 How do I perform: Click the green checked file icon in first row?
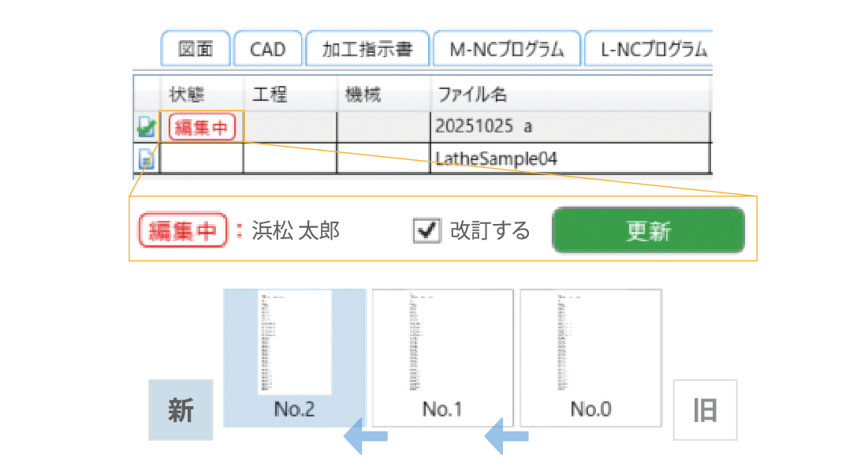147,127
